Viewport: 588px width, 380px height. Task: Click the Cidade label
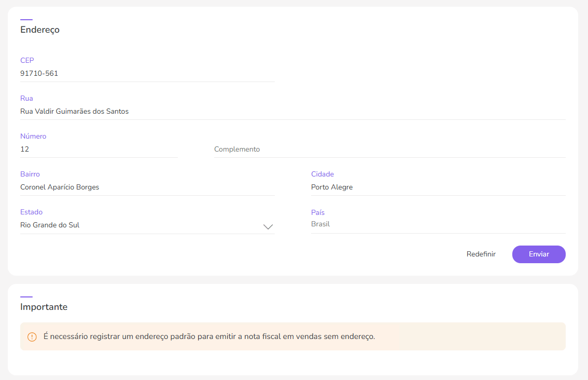323,174
